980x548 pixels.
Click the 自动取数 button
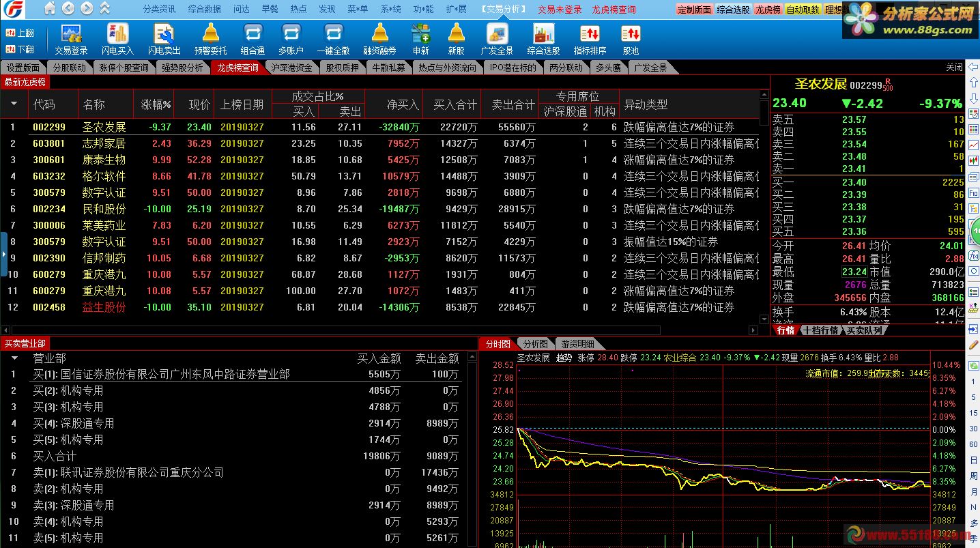pyautogui.click(x=803, y=10)
